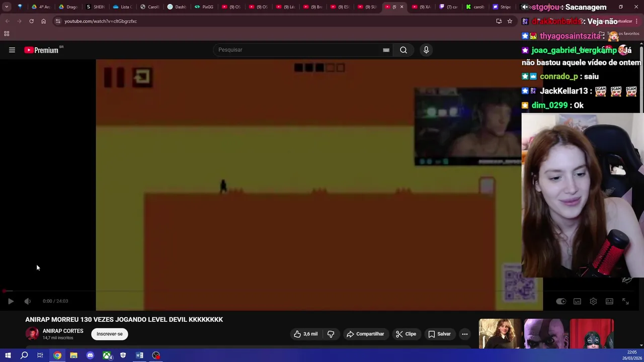Screen dimensions: 644x362
Task: Start voice search with the microphone
Action: coord(426,50)
